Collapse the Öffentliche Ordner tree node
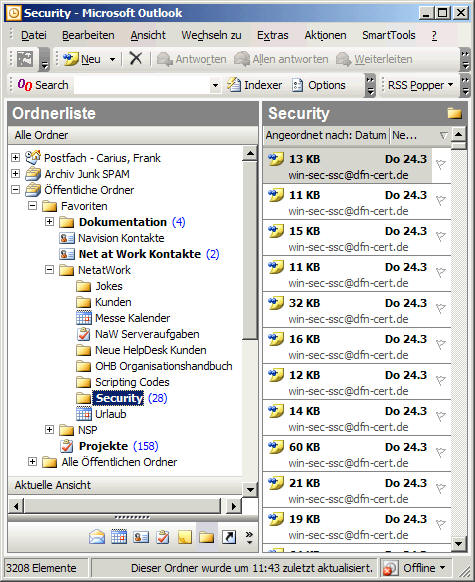This screenshot has width=475, height=582. click(x=15, y=190)
